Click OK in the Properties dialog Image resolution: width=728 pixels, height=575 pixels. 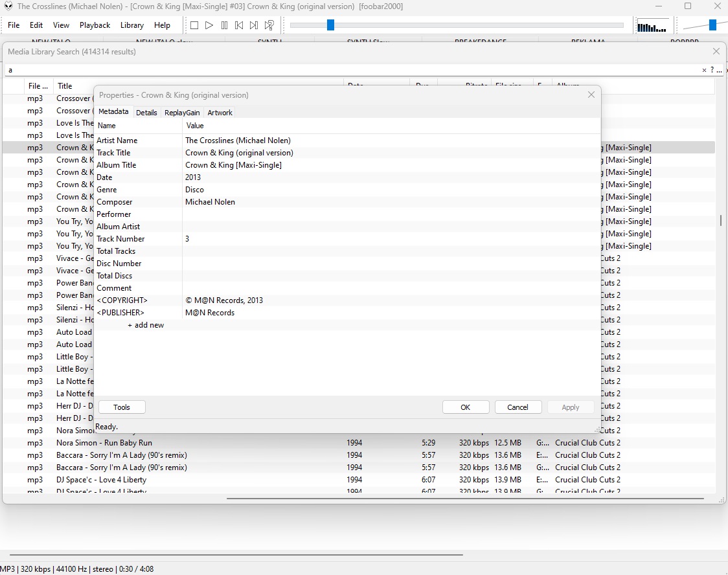465,407
